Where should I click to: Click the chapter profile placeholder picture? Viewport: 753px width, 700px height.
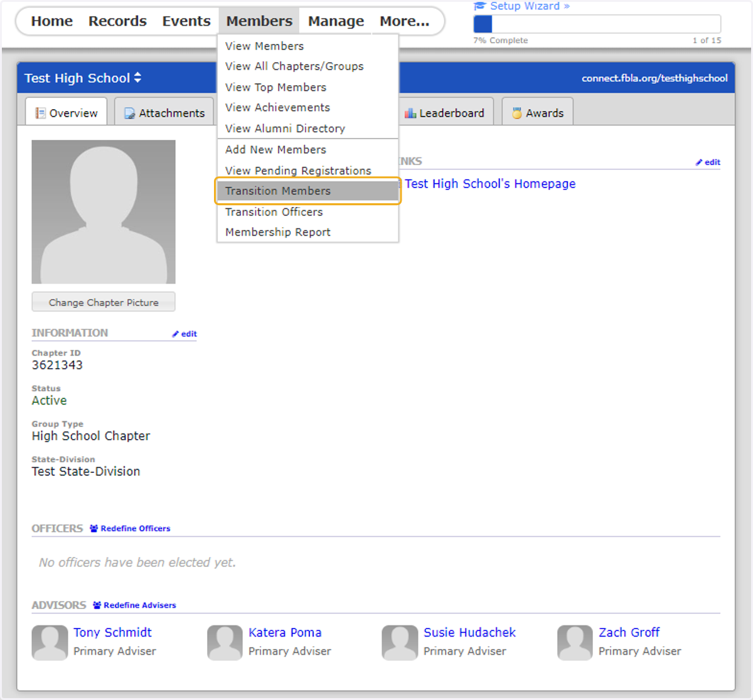104,212
